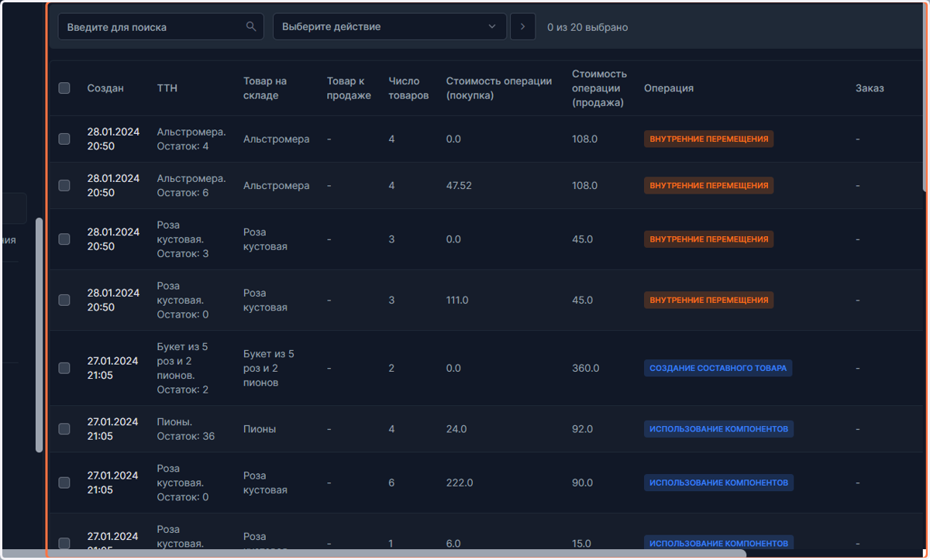
Task: Click the "Создание составного товара" badge
Action: (718, 368)
